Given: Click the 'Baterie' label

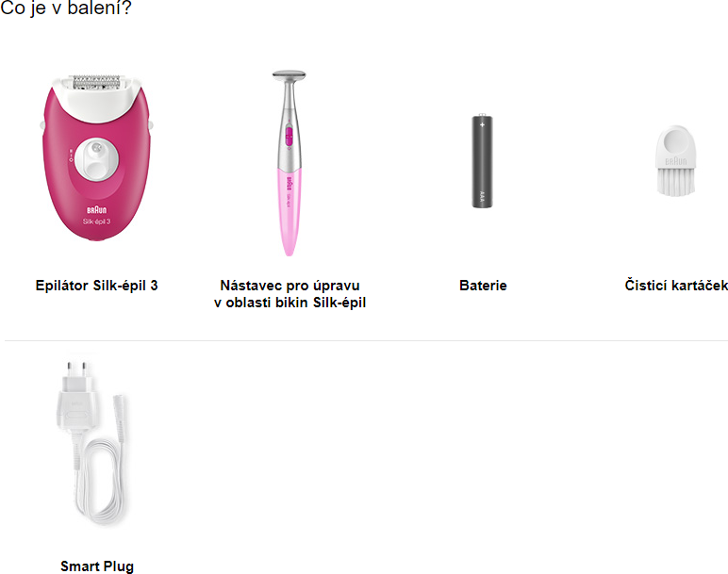Looking at the screenshot, I should point(483,286).
